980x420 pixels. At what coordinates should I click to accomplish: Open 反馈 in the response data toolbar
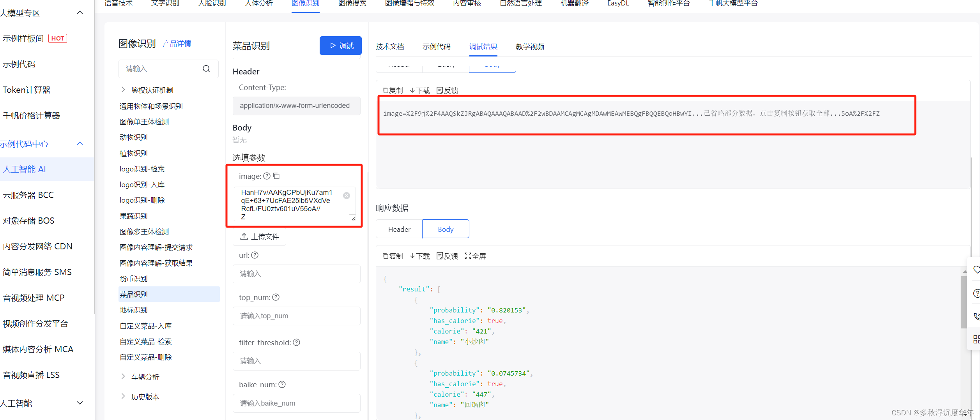[x=448, y=256]
